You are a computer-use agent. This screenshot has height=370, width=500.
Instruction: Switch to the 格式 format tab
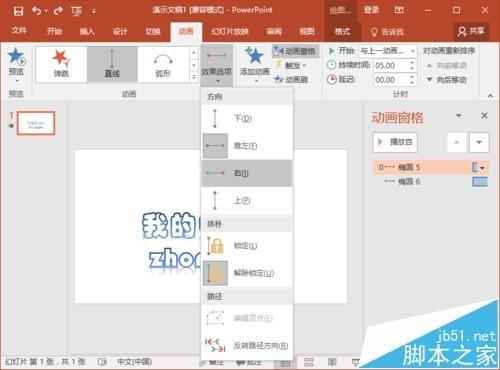(x=342, y=31)
